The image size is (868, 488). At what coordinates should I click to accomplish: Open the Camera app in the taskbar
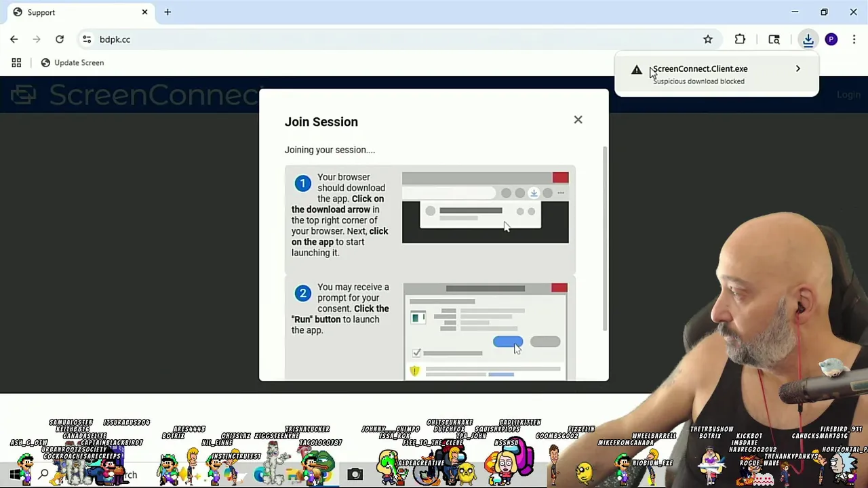355,474
